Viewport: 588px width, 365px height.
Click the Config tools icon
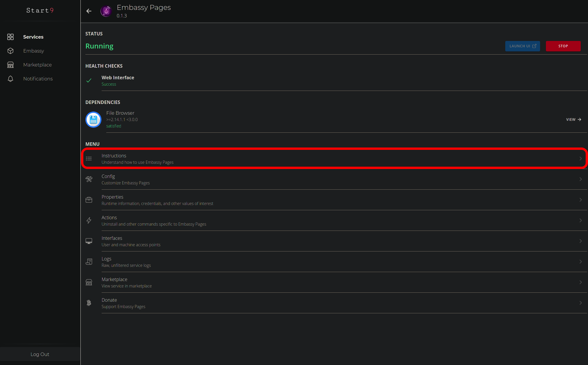[89, 179]
